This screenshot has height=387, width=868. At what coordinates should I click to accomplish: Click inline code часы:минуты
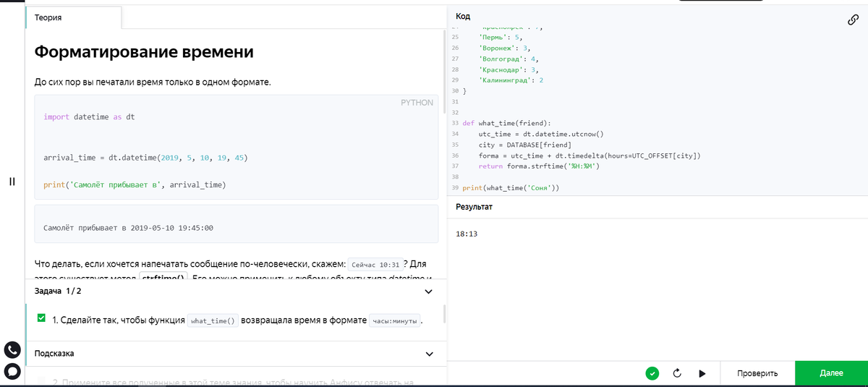tap(394, 321)
